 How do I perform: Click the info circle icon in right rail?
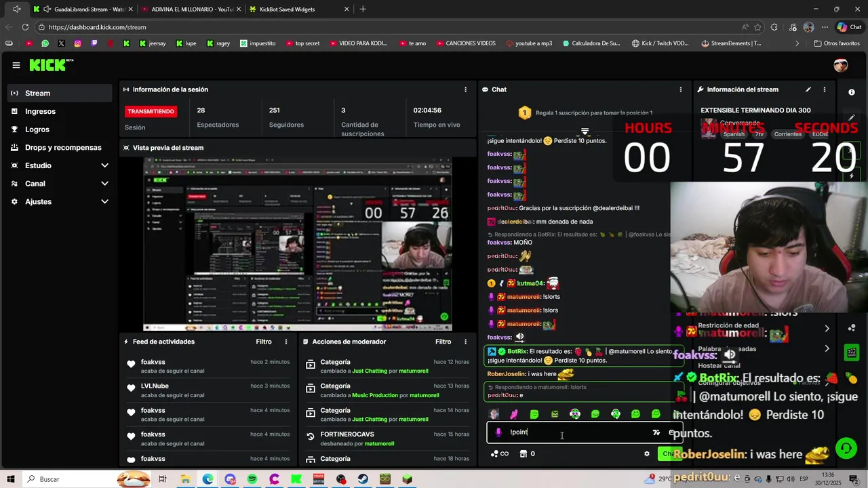click(x=852, y=92)
